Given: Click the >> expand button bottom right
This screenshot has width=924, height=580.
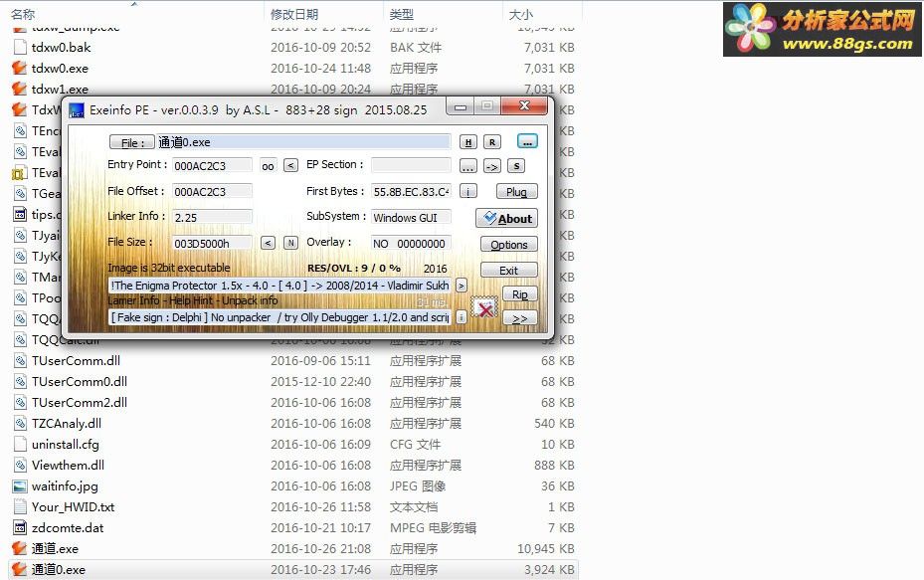Looking at the screenshot, I should coord(520,318).
